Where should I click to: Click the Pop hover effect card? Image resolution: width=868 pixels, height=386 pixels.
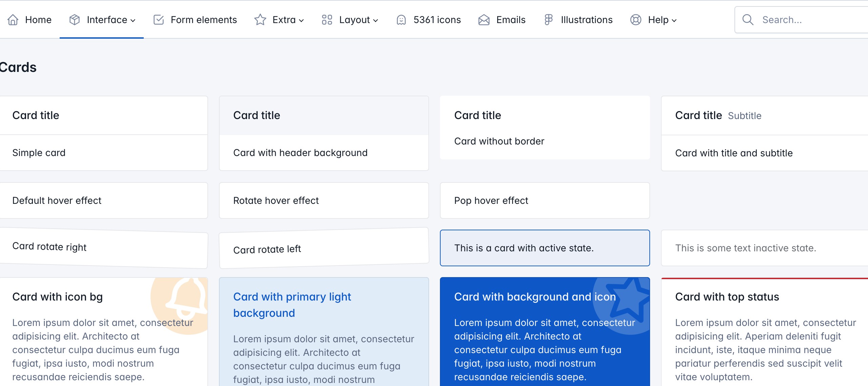[x=545, y=200]
